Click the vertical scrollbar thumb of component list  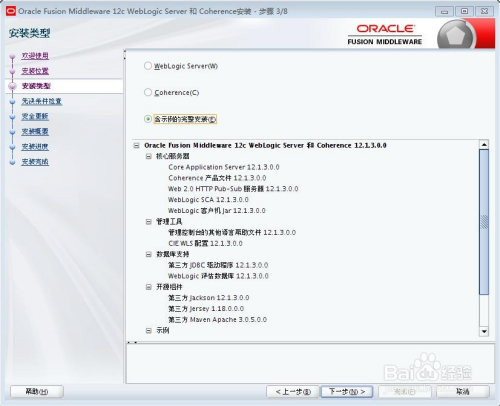pos(484,222)
